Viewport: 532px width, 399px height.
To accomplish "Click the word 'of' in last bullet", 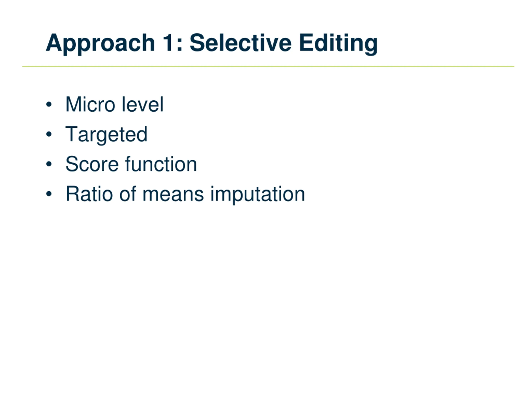I will click(128, 194).
